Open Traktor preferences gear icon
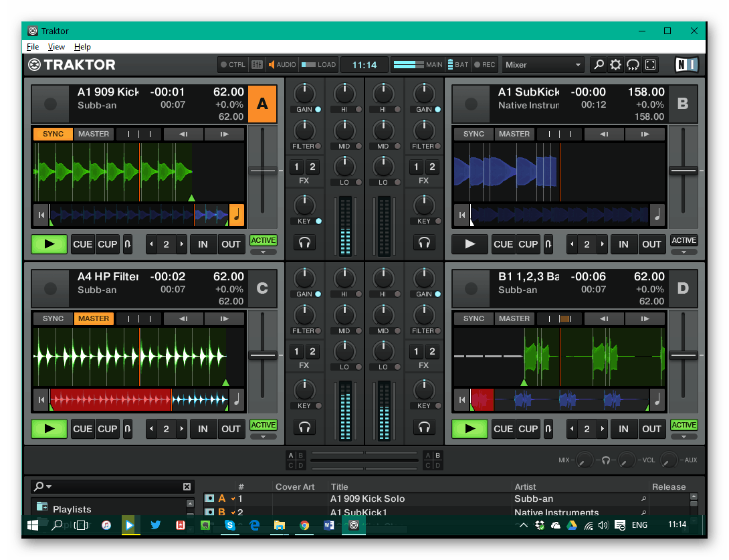This screenshot has height=560, width=729. [615, 65]
